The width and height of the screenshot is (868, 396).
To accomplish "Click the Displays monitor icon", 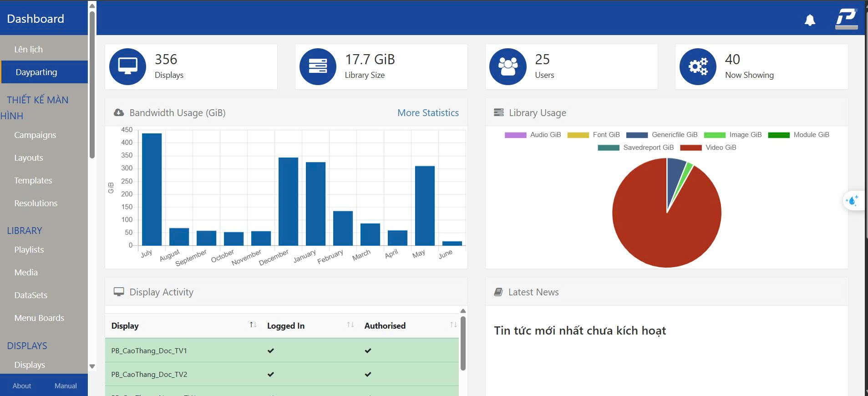I will pos(127,66).
